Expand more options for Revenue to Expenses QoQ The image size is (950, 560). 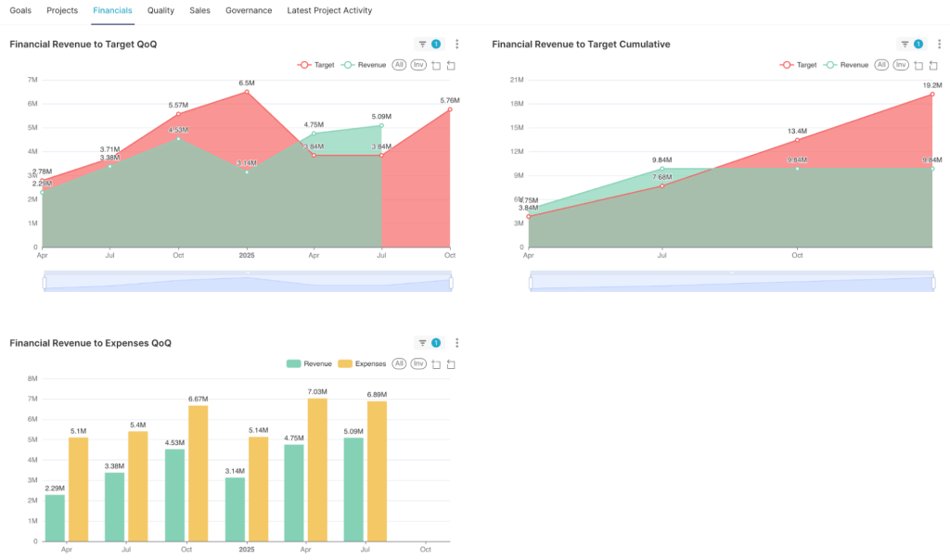pos(456,343)
